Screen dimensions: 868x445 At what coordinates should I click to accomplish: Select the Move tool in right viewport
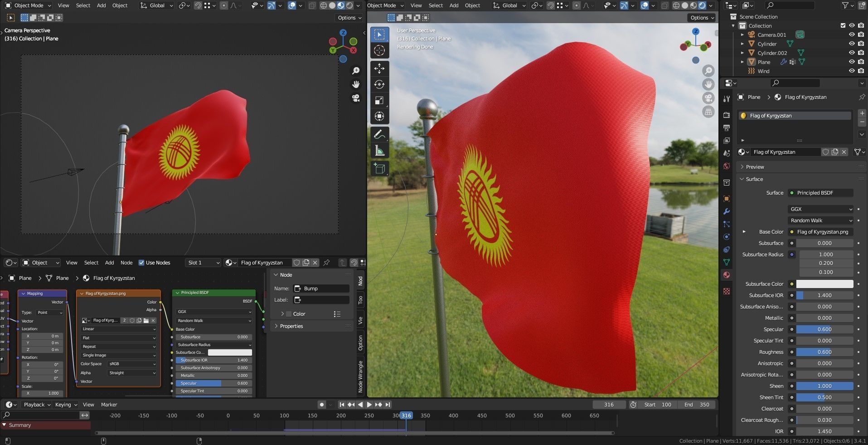coord(379,68)
